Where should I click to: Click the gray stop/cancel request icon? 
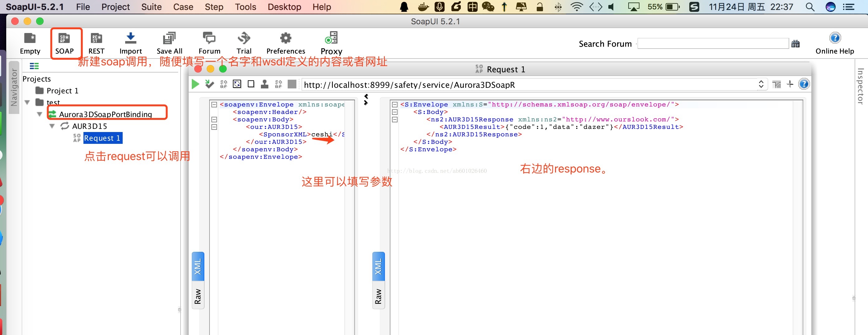pyautogui.click(x=292, y=84)
